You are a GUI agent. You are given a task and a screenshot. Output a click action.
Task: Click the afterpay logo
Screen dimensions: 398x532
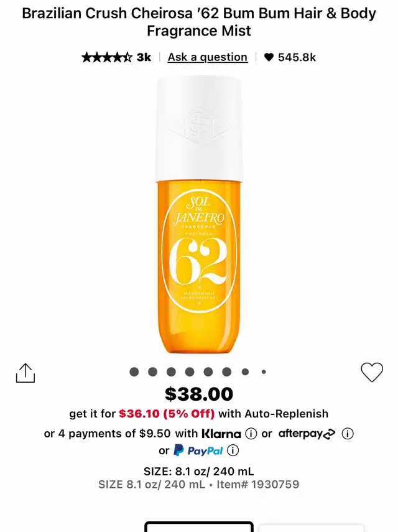tap(307, 434)
